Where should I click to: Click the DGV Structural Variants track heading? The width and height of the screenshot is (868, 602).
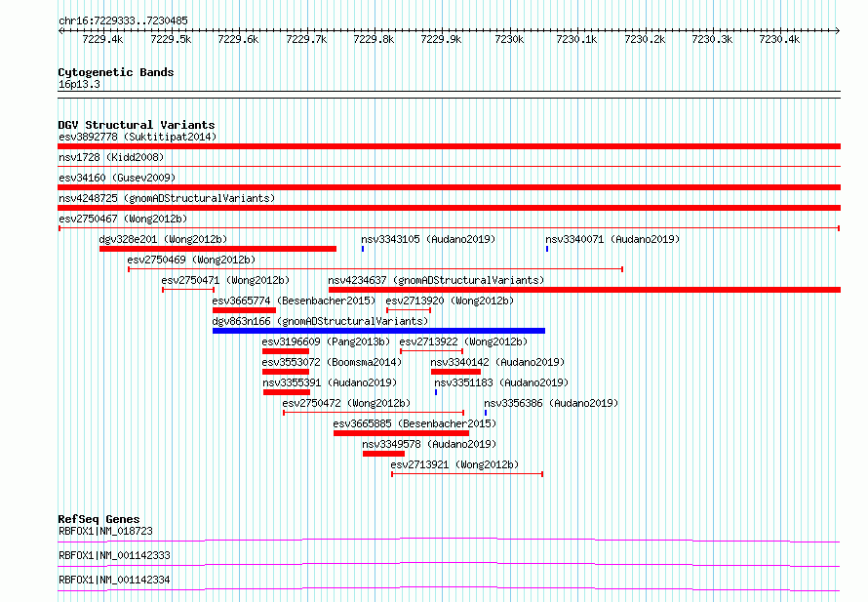[137, 125]
